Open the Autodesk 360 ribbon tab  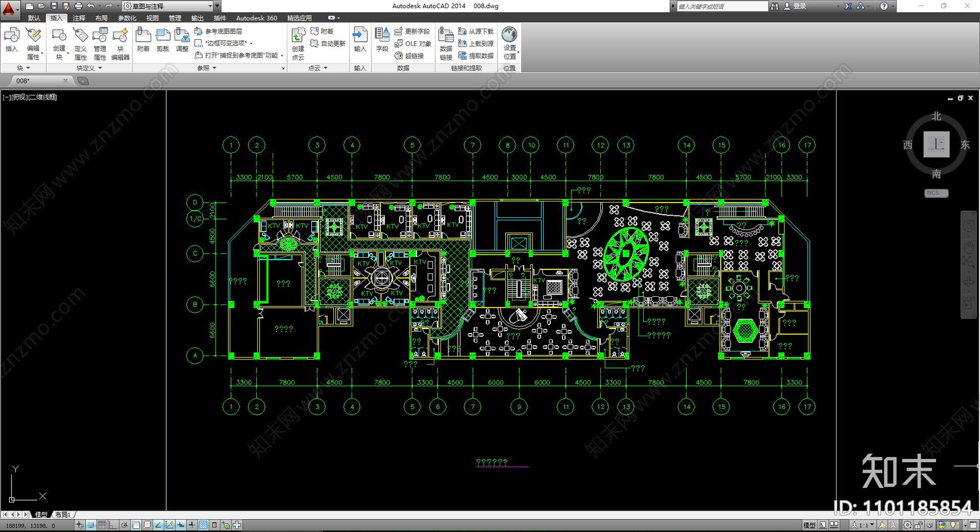click(257, 18)
